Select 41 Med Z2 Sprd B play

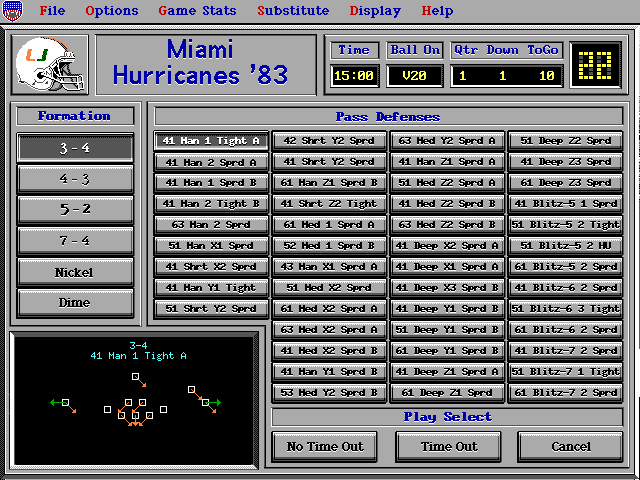447,204
